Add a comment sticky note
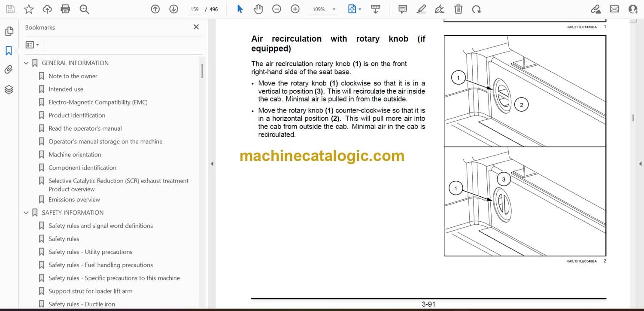Screen dimensions: 644x311 click(403, 9)
